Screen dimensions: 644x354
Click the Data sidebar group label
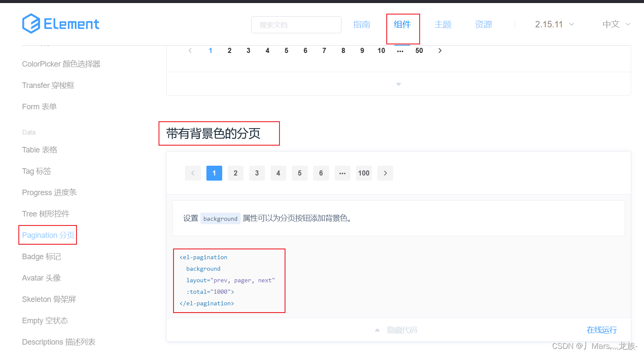[x=29, y=132]
